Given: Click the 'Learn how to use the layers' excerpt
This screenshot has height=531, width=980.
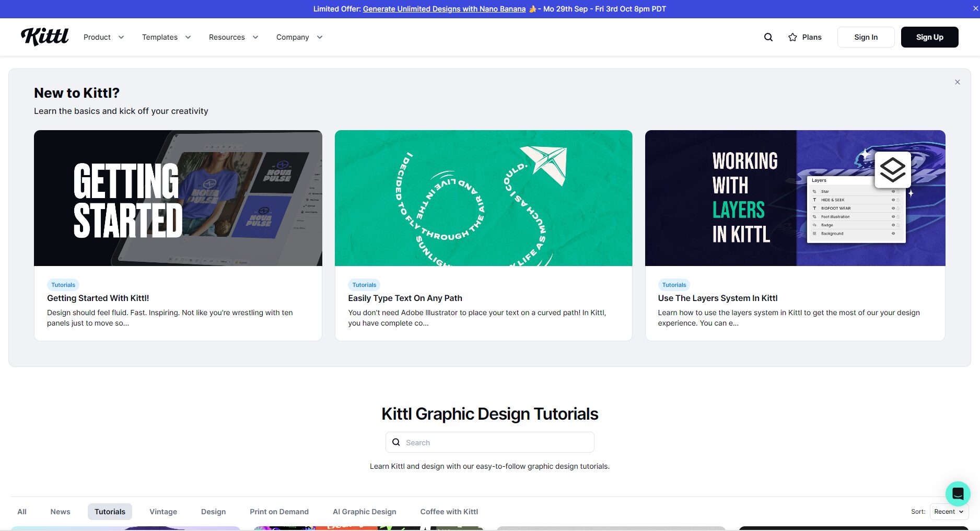Looking at the screenshot, I should click(x=789, y=318).
